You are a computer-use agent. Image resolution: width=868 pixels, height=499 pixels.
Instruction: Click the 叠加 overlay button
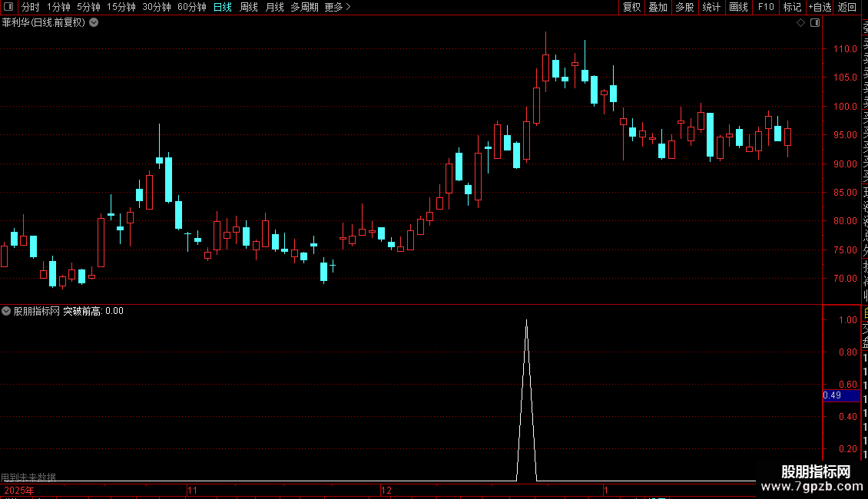pyautogui.click(x=658, y=7)
